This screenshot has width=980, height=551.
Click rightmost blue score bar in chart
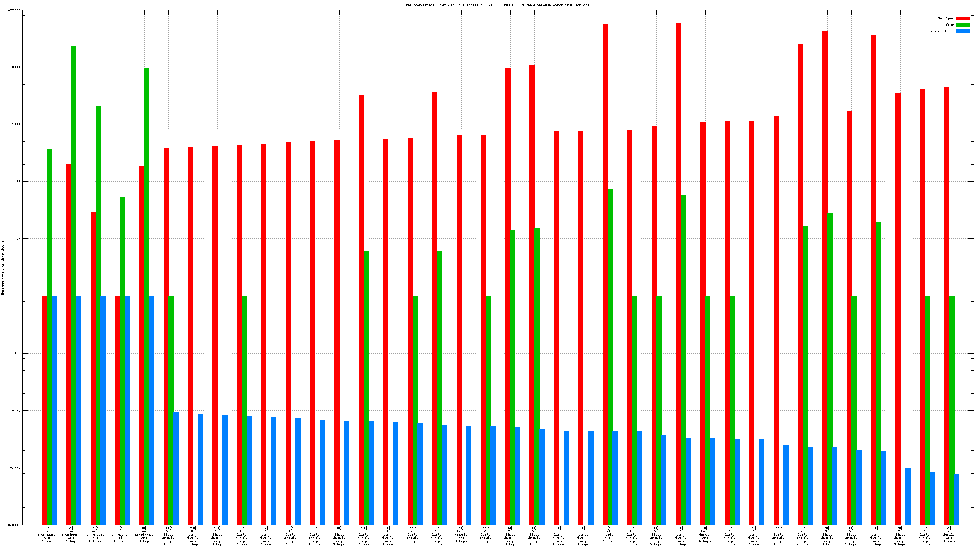click(x=957, y=499)
